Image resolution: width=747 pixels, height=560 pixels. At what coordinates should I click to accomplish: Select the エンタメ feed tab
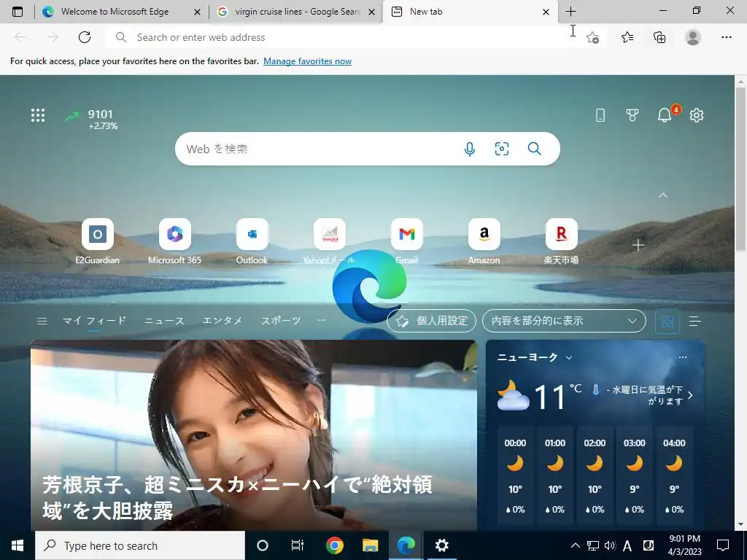click(222, 321)
